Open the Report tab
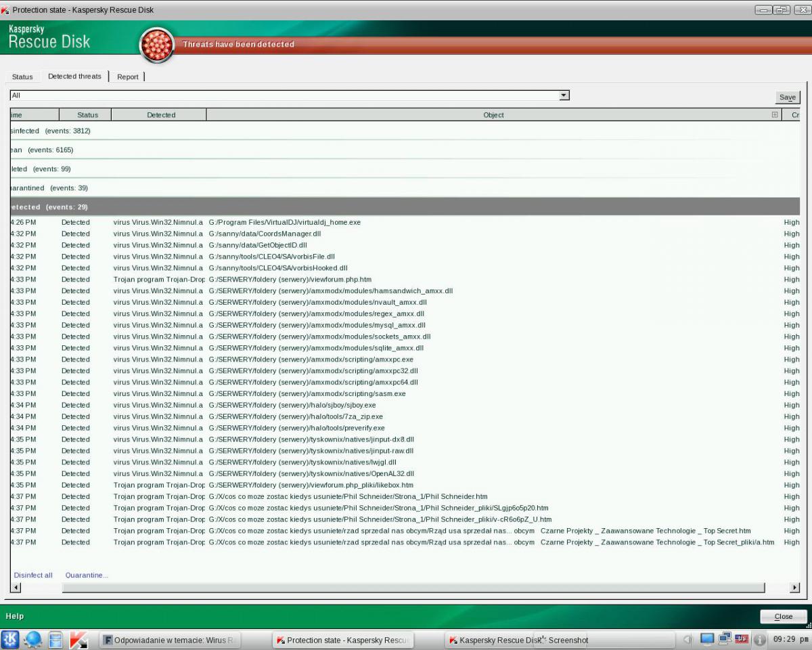This screenshot has height=650, width=812. pyautogui.click(x=128, y=77)
